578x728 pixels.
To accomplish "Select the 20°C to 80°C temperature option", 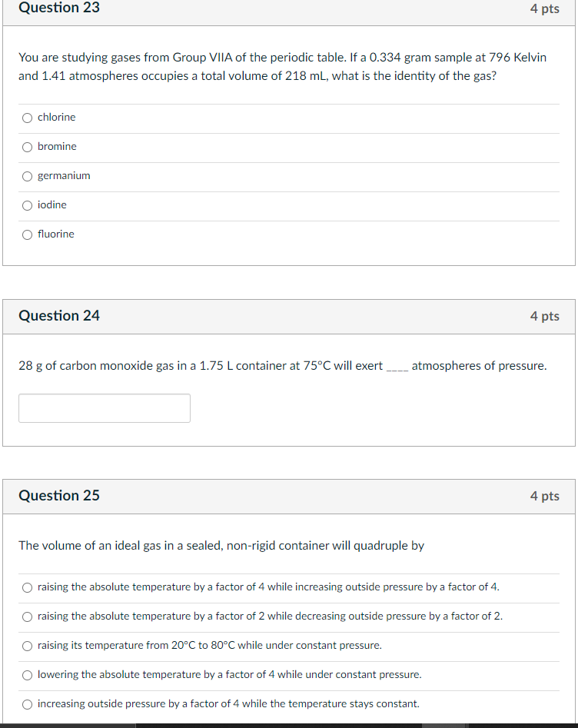I will pyautogui.click(x=28, y=646).
